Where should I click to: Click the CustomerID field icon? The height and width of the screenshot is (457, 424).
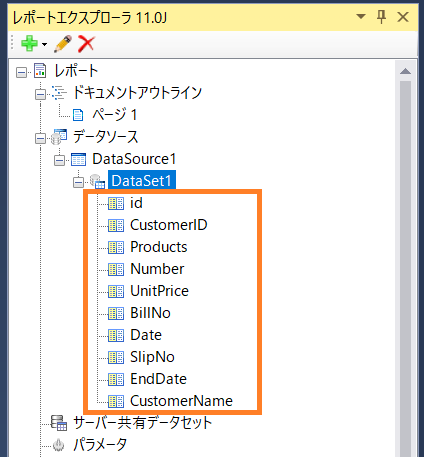pyautogui.click(x=116, y=225)
